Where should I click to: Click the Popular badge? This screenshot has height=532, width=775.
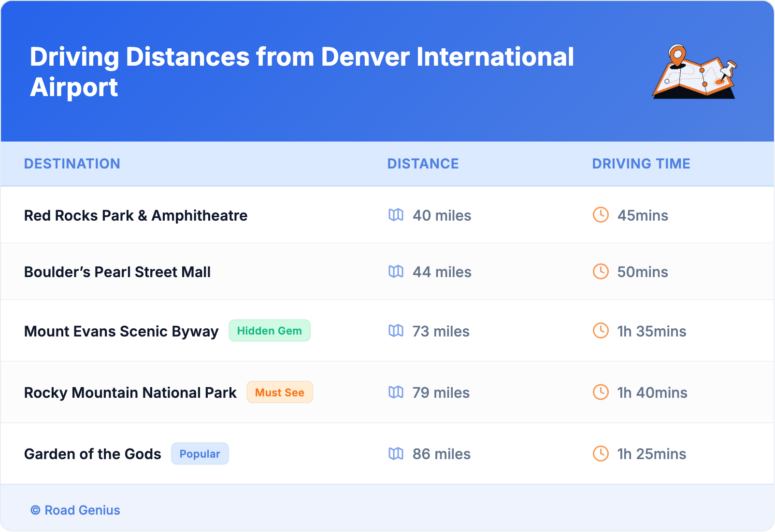click(x=200, y=454)
